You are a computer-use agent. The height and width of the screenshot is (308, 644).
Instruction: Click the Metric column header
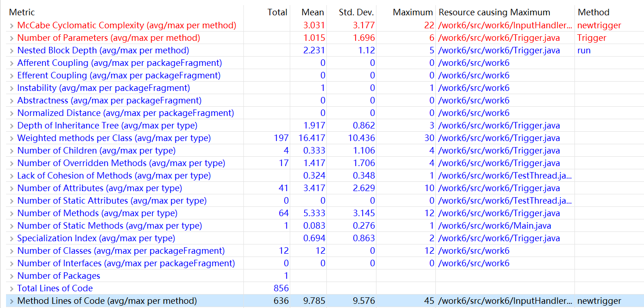(x=22, y=13)
